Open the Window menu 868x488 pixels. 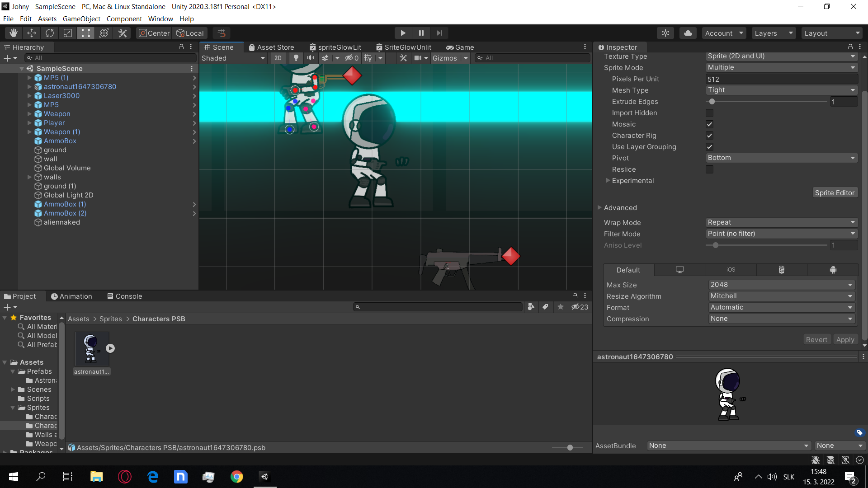coord(160,19)
